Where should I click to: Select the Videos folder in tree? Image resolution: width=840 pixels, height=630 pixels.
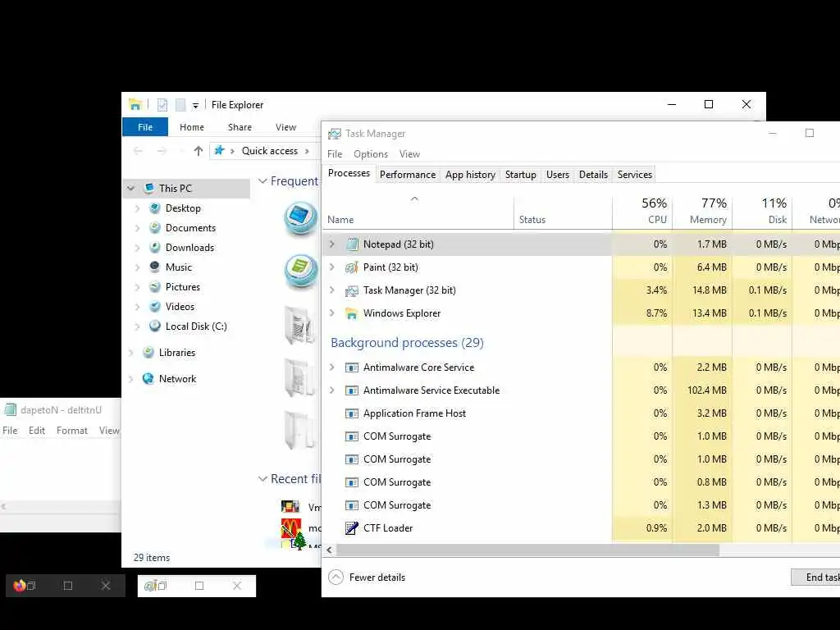pos(180,307)
